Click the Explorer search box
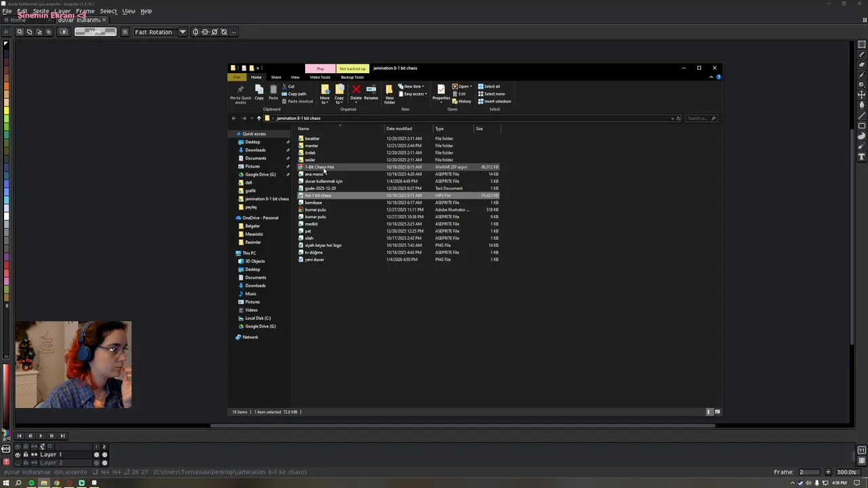Viewport: 868px width, 488px height. (701, 118)
